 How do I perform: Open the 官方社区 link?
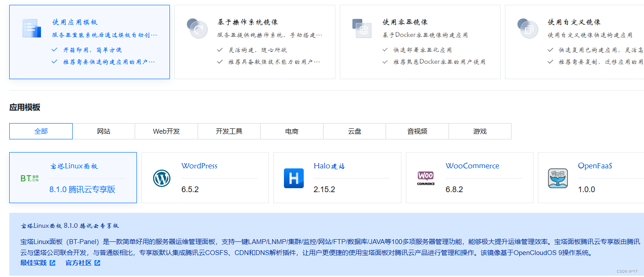[79, 263]
